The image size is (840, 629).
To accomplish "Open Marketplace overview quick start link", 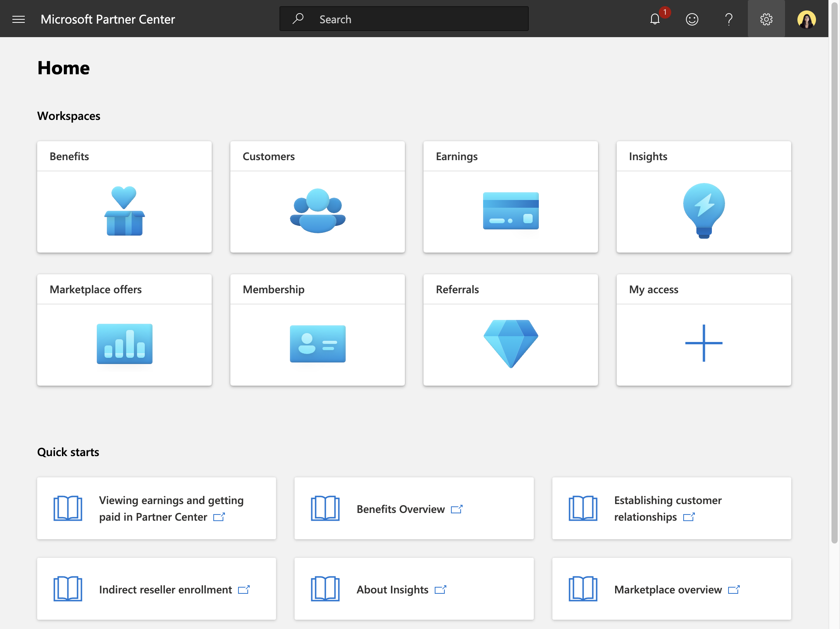I will (671, 589).
